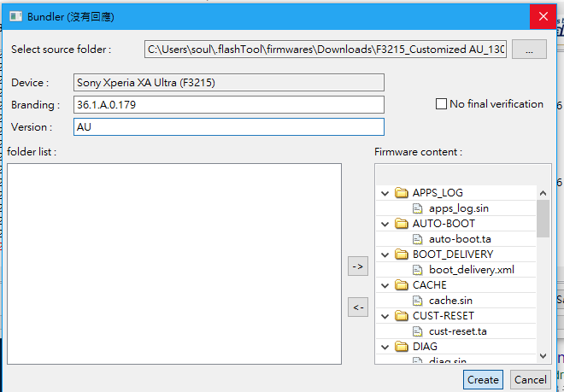Viewport: 564px width, 392px height.
Task: Click the AUTO-BOOT folder icon
Action: pos(402,224)
